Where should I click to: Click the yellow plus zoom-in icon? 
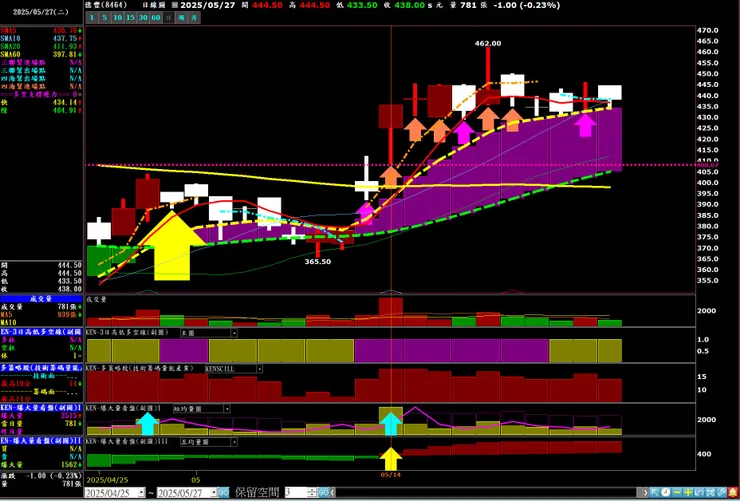[688, 493]
